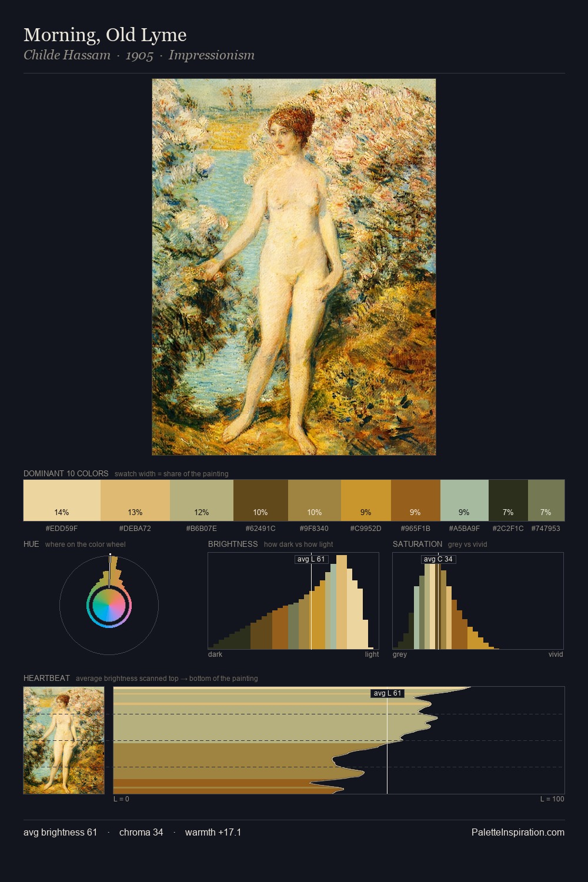Click the #EDD59F cream color swatch
Screen dimensions: 588x882
62,500
